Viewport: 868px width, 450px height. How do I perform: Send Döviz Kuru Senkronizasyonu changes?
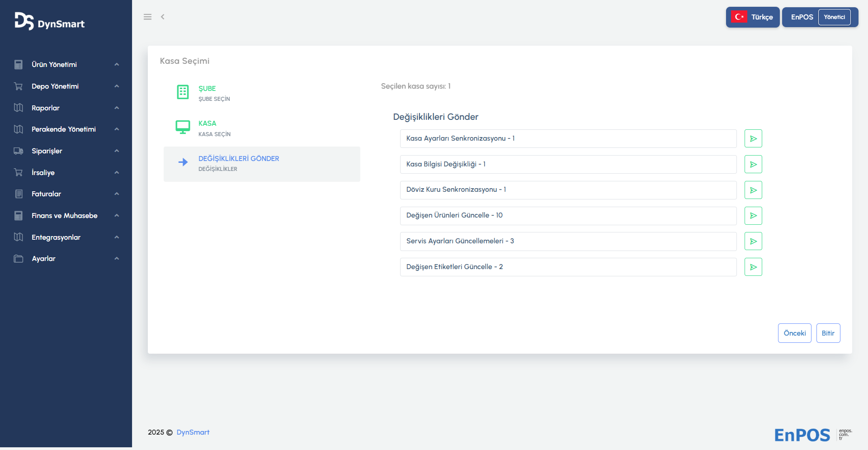(x=753, y=190)
